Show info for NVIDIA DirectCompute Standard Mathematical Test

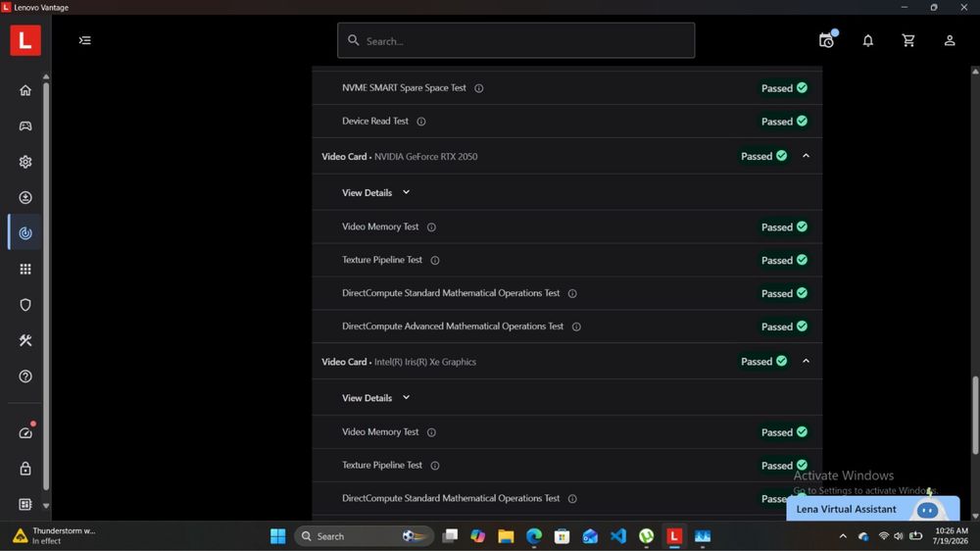click(x=572, y=293)
